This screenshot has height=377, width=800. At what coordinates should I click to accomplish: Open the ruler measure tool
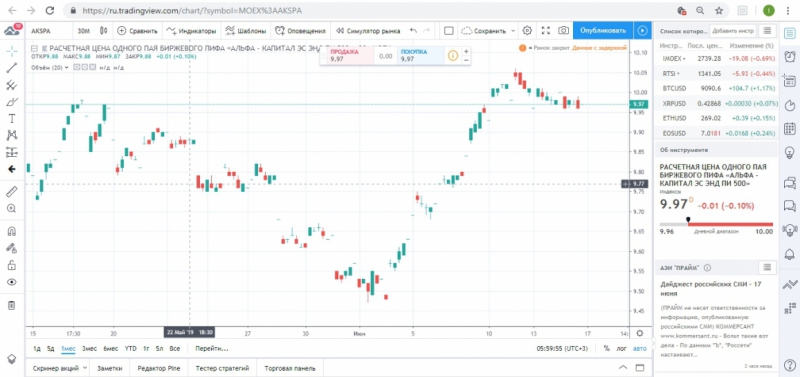point(12,191)
